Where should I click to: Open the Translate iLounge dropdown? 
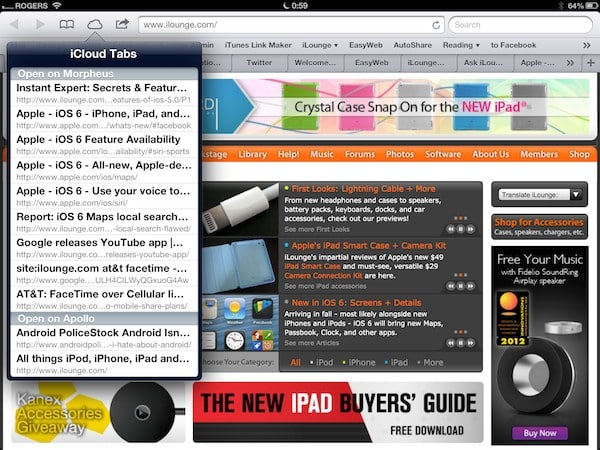pos(540,195)
